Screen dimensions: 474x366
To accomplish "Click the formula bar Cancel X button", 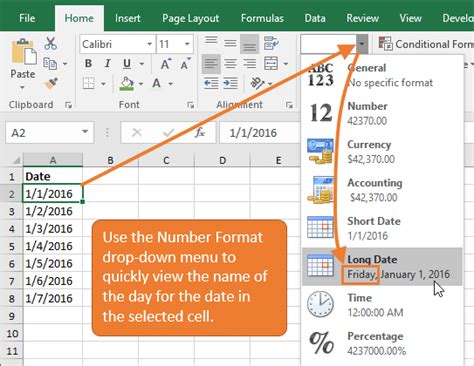I will 137,132.
